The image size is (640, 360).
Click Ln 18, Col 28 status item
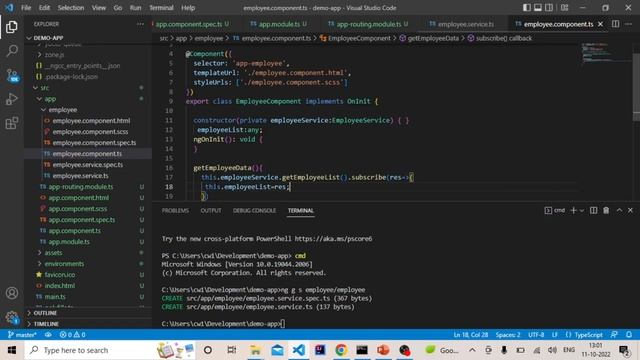471,335
